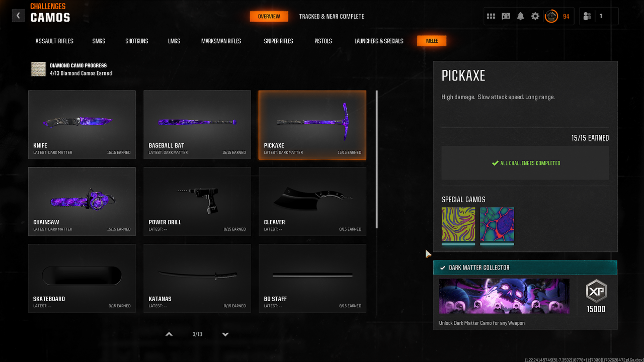This screenshot has width=644, height=362.
Task: Click the All Challenges Completed box
Action: coord(525,163)
